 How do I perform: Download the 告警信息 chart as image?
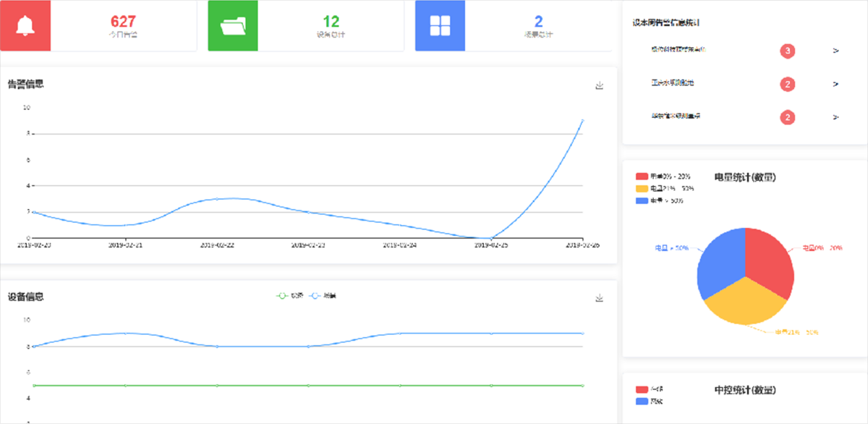click(x=599, y=85)
